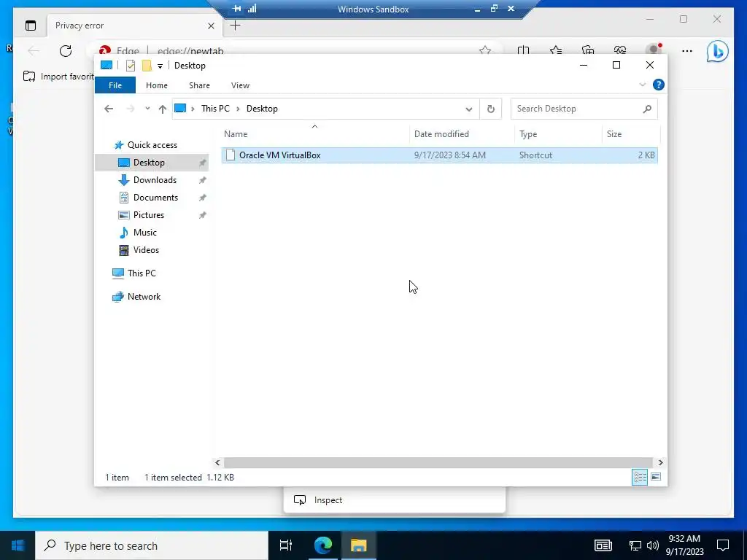The image size is (747, 560).
Task: Click the Properties quick access toolbar icon
Action: (x=131, y=66)
